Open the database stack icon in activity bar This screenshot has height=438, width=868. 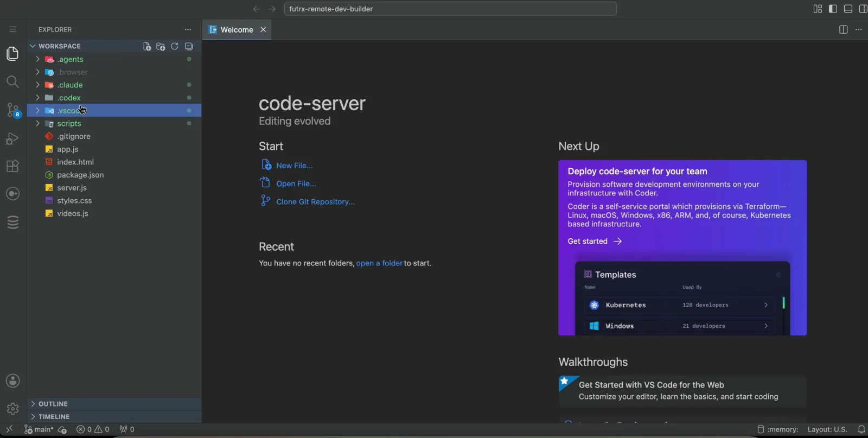pyautogui.click(x=12, y=223)
